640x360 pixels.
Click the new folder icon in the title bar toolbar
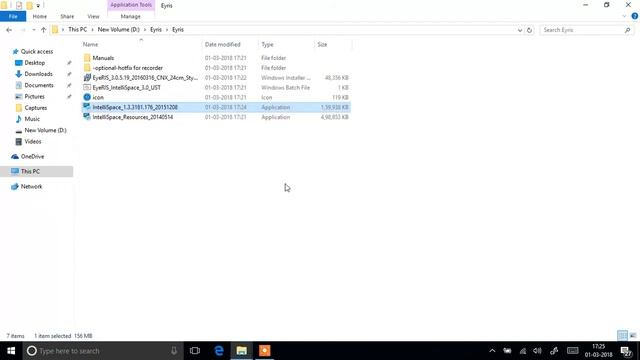(29, 6)
